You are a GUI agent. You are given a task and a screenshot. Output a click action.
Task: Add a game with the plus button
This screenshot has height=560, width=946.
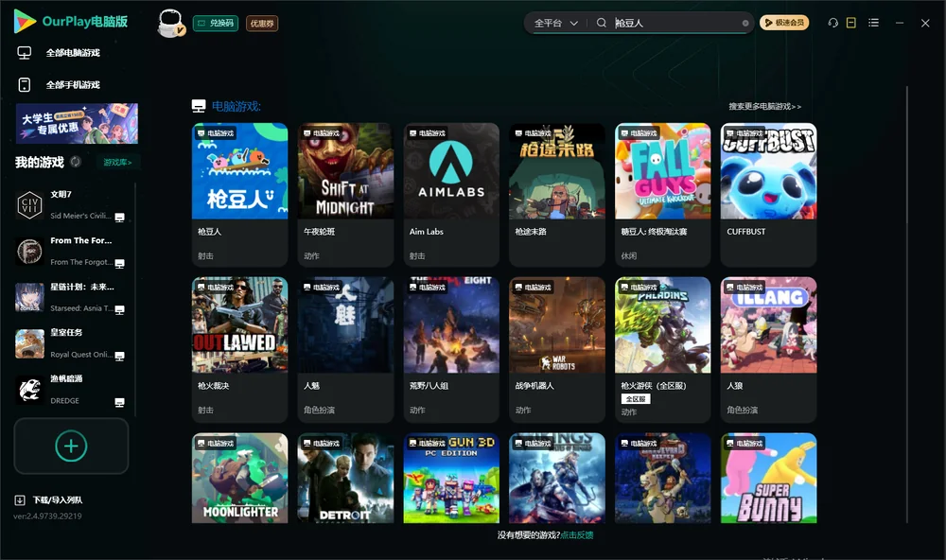(x=71, y=446)
